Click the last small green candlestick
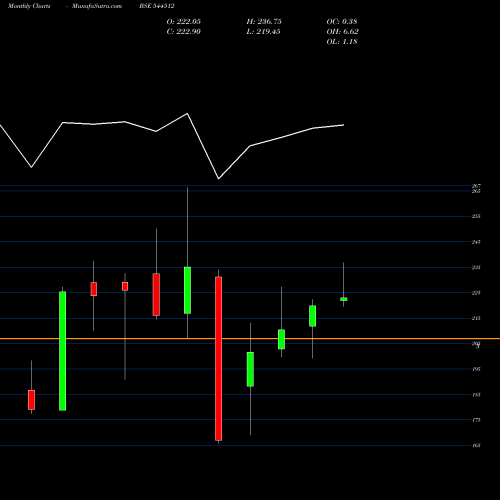Image resolution: width=500 pixels, height=500 pixels. tap(344, 299)
